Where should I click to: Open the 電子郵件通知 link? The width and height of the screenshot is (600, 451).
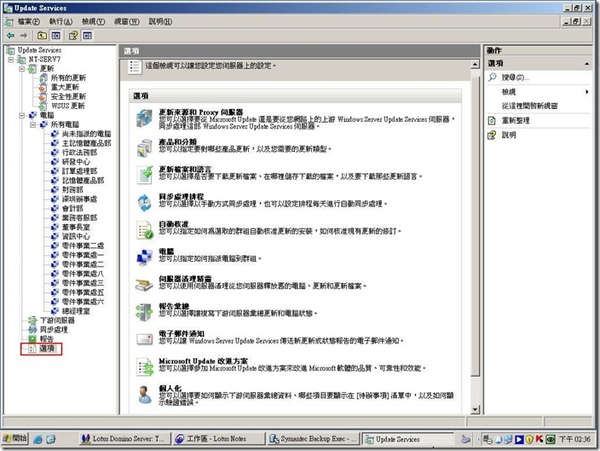[x=181, y=334]
